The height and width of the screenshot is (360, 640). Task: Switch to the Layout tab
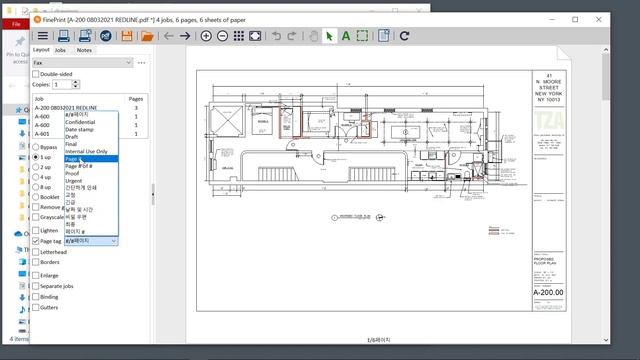pyautogui.click(x=41, y=50)
